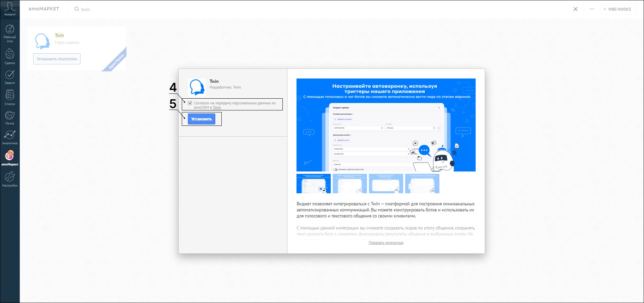
Task: Open the Настройки section
Action: tap(10, 179)
